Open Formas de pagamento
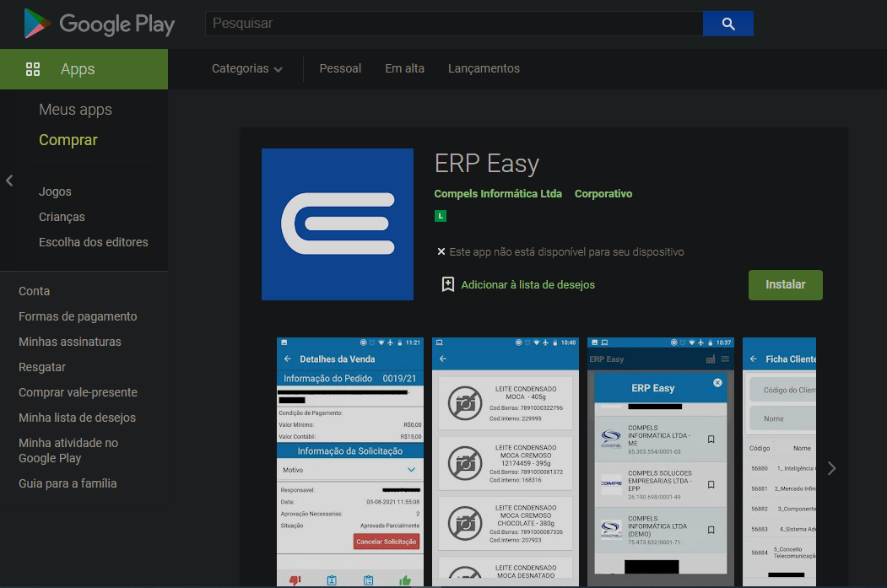The width and height of the screenshot is (887, 588). [78, 316]
